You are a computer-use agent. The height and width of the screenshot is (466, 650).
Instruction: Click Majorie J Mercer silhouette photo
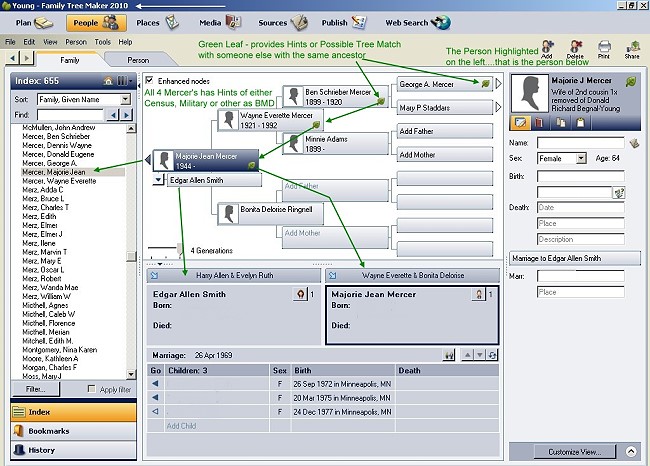click(x=529, y=93)
